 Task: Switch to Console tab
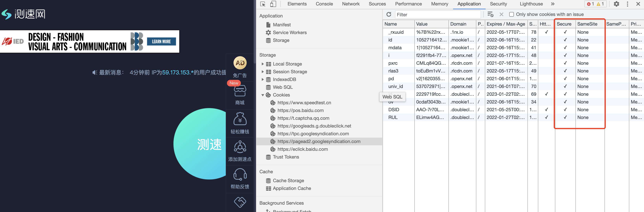(324, 4)
